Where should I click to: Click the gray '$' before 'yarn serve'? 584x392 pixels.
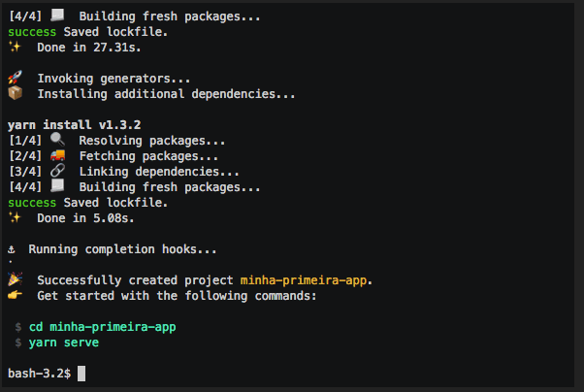pyautogui.click(x=18, y=343)
